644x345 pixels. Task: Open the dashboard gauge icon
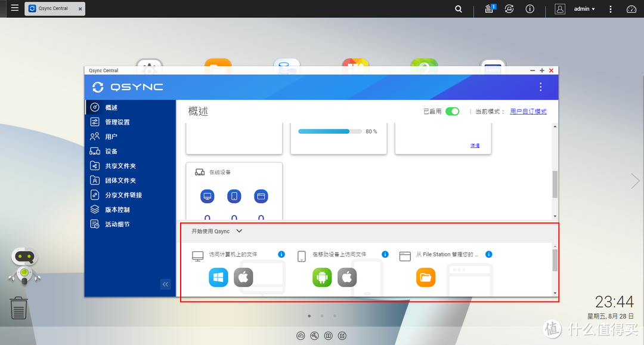631,8
